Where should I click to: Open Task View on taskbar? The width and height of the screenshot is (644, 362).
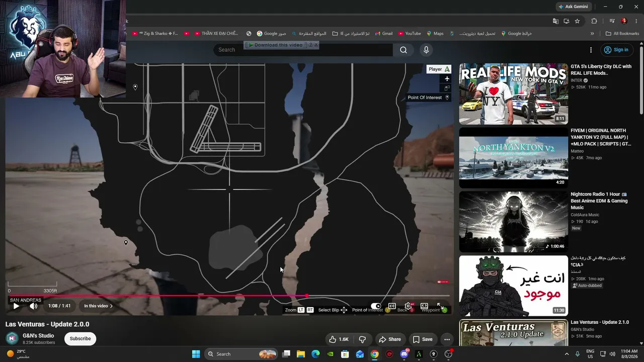[x=286, y=354]
